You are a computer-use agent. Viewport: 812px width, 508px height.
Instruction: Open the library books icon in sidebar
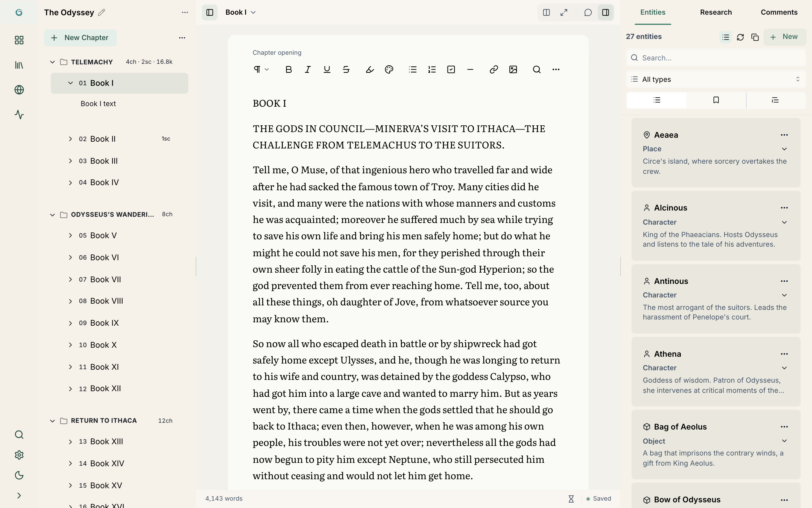click(19, 65)
